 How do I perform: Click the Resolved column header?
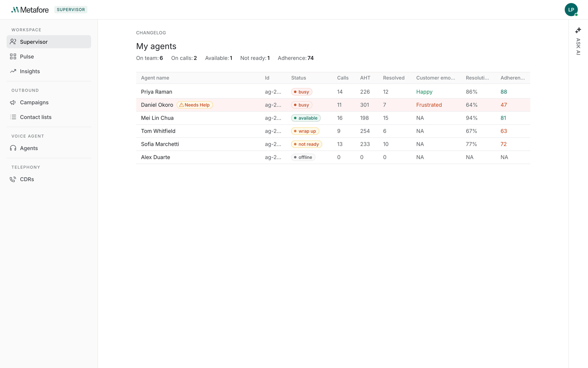point(394,78)
